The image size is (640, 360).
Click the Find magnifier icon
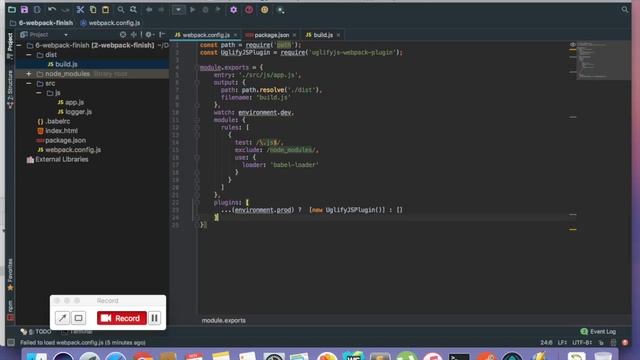121,9
